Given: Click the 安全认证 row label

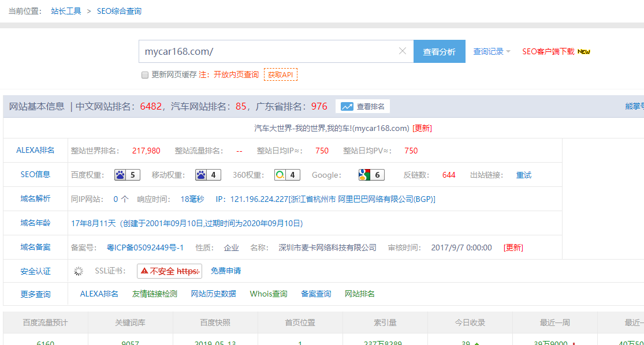Looking at the screenshot, I should click(x=35, y=271).
